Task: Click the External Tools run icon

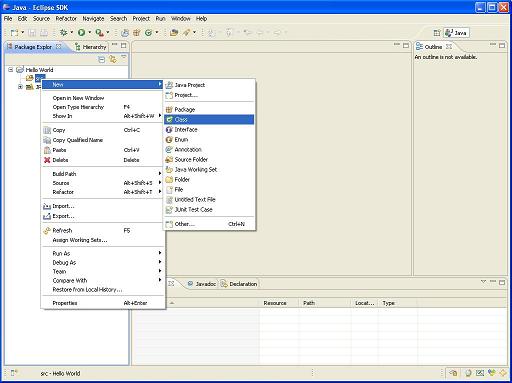Action: 99,32
